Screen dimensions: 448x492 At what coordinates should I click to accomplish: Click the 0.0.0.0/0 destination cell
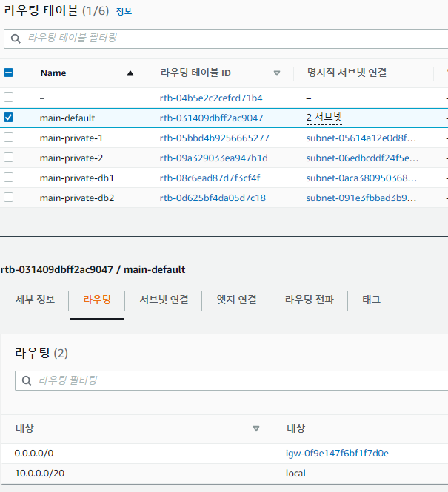pyautogui.click(x=34, y=453)
